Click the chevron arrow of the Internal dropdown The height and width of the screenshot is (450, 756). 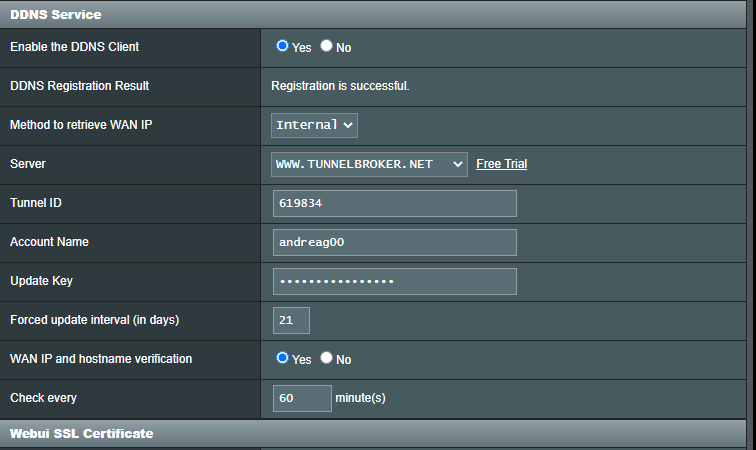click(348, 125)
